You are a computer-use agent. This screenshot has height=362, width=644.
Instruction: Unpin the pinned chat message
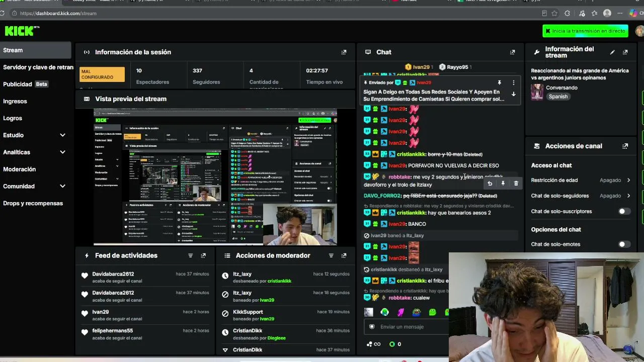pos(499,82)
